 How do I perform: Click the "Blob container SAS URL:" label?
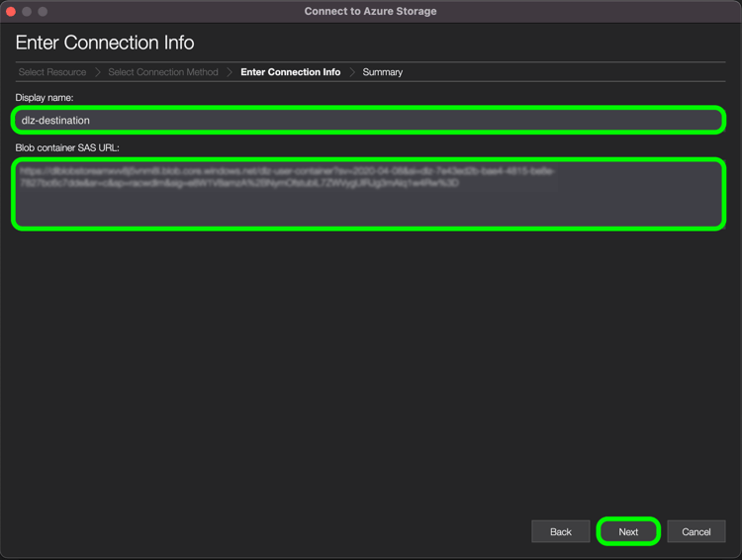[x=67, y=147]
